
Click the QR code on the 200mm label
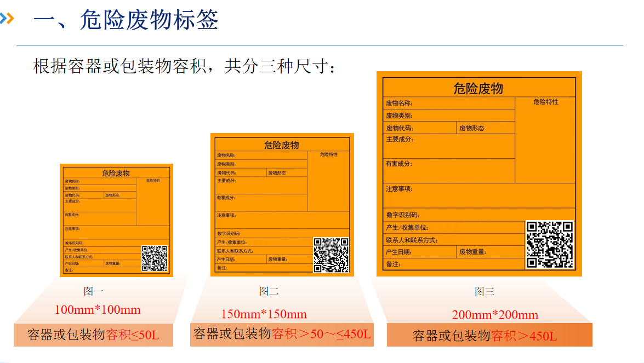550,245
